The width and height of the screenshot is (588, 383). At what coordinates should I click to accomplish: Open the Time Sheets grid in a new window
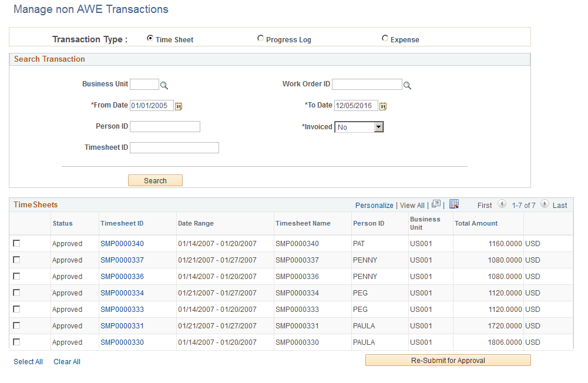pyautogui.click(x=436, y=204)
